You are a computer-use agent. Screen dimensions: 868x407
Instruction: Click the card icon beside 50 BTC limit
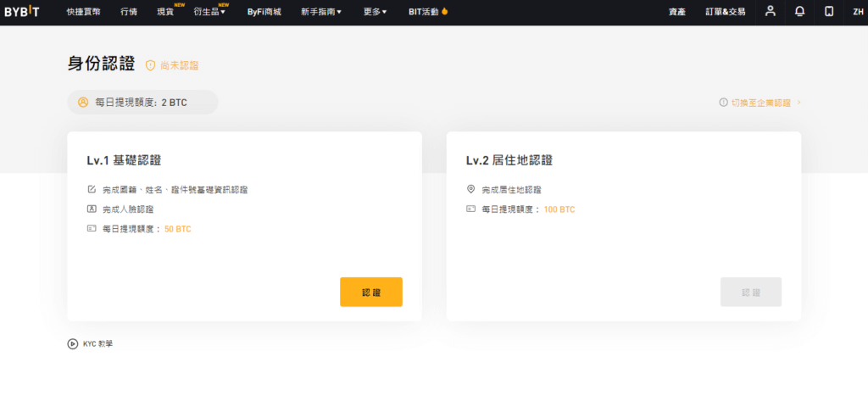(92, 228)
